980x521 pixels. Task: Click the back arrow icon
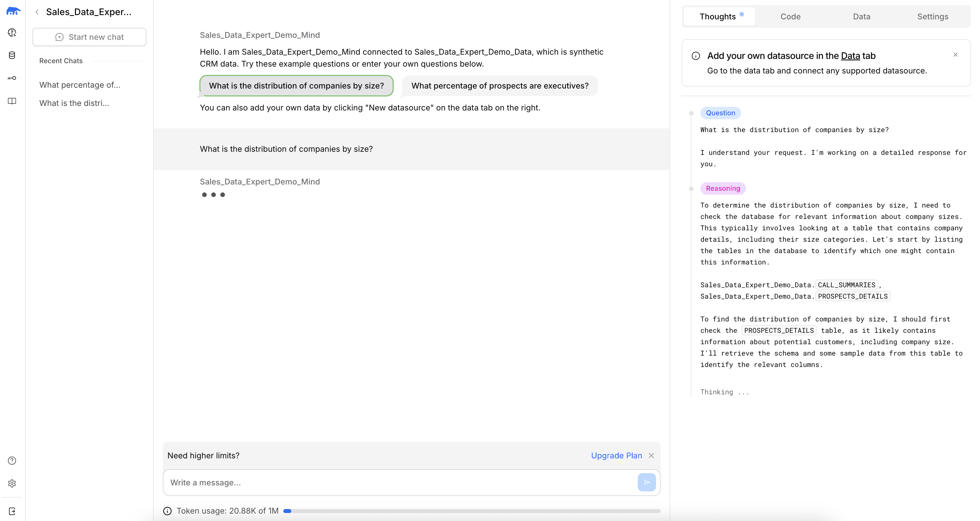tap(38, 12)
